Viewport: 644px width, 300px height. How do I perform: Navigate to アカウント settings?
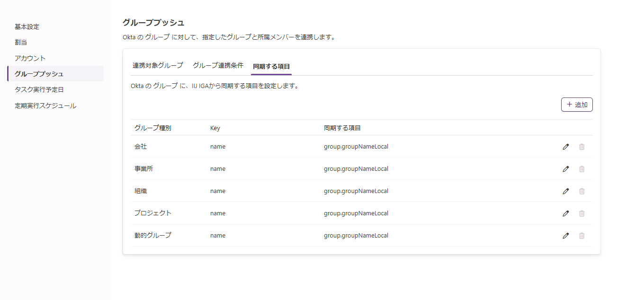pyautogui.click(x=30, y=58)
